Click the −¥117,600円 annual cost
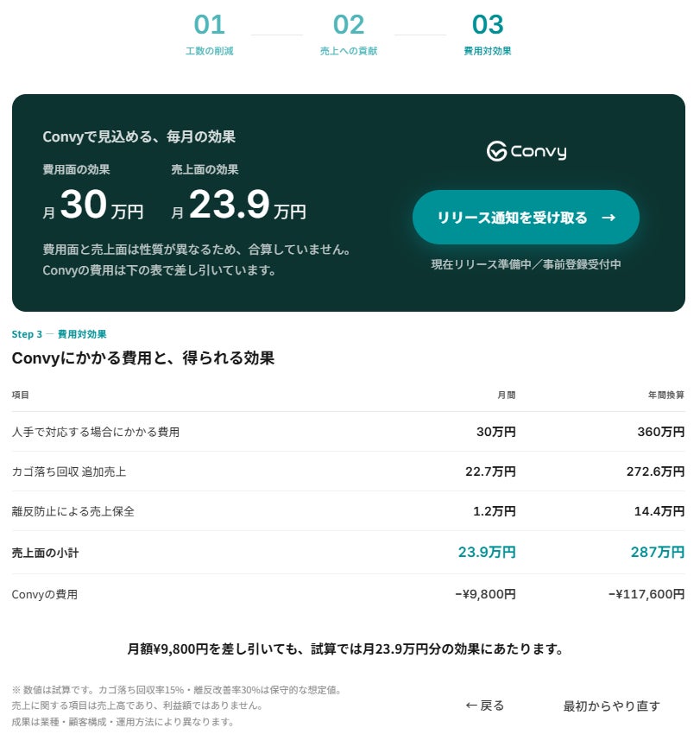Image resolution: width=700 pixels, height=734 pixels. click(x=646, y=594)
